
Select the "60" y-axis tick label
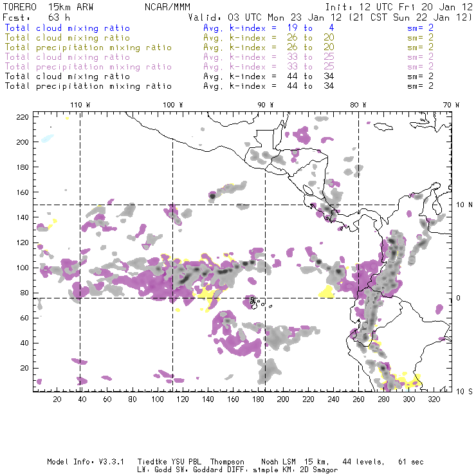pos(24,318)
